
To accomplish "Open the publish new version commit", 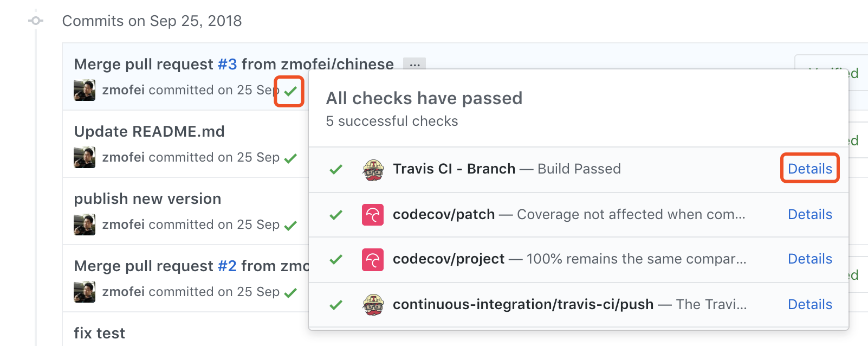I will click(147, 198).
